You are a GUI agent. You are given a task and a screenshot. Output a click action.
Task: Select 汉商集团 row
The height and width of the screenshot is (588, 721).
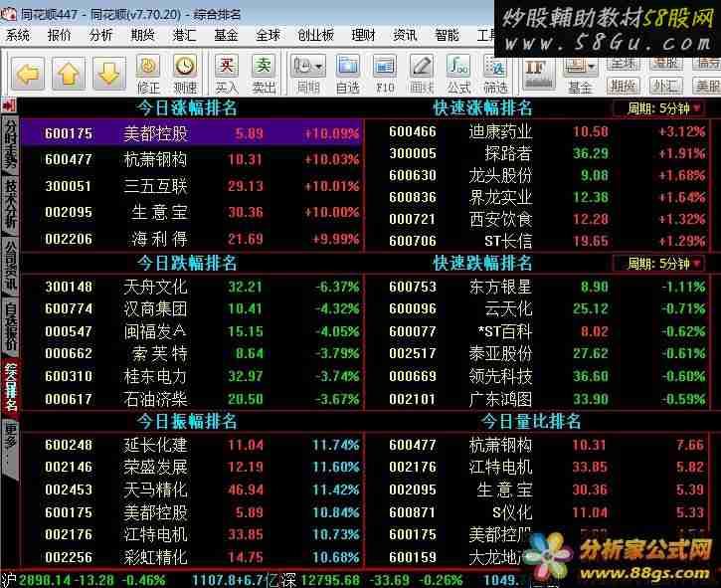192,308
